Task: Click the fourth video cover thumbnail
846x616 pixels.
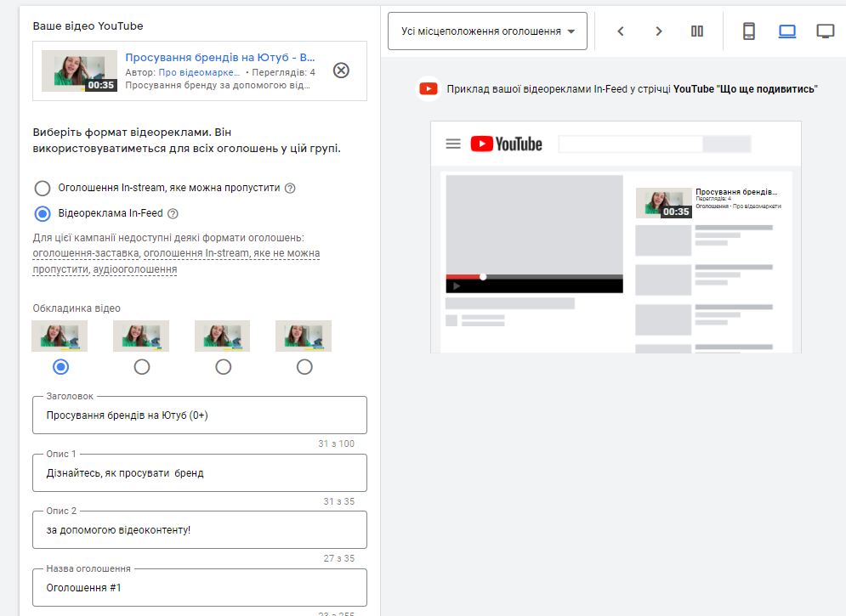Action: 304,336
